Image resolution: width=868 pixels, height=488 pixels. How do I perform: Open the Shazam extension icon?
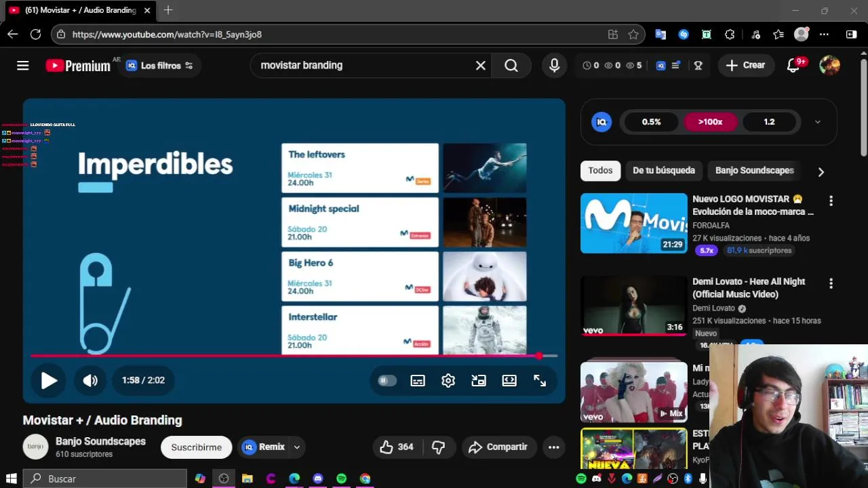pos(684,35)
